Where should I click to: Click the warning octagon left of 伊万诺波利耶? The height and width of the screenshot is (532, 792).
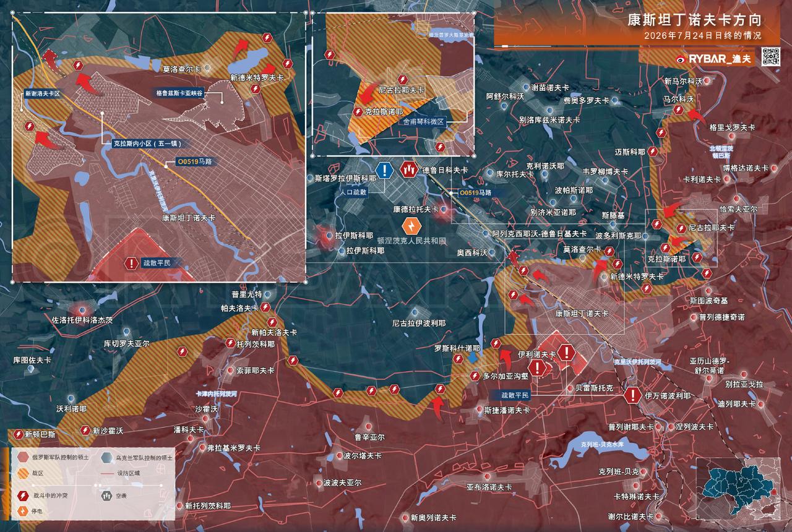632,395
